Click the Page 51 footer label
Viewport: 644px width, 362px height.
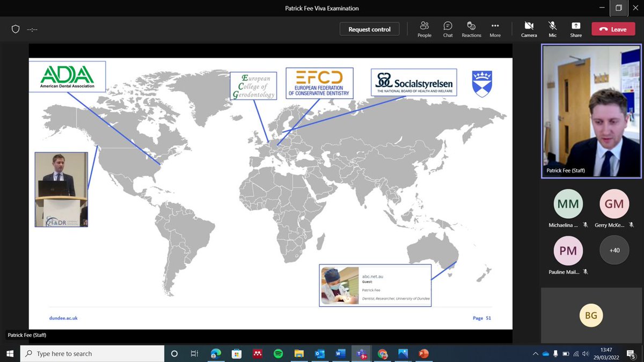click(482, 318)
